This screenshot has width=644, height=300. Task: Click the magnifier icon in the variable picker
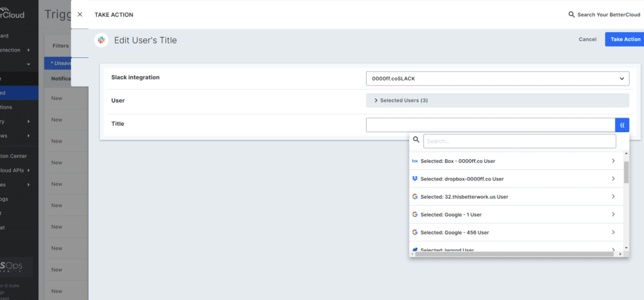pyautogui.click(x=416, y=140)
